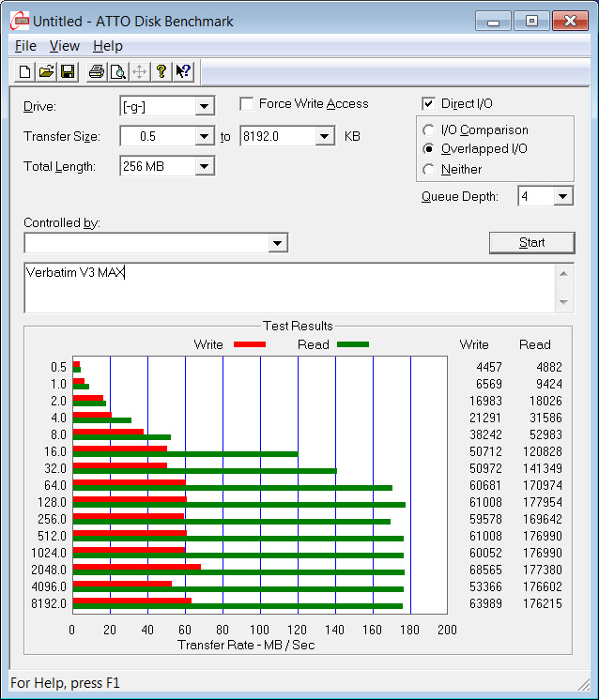Enable Force Write Access checkbox
599x700 pixels.
click(247, 104)
